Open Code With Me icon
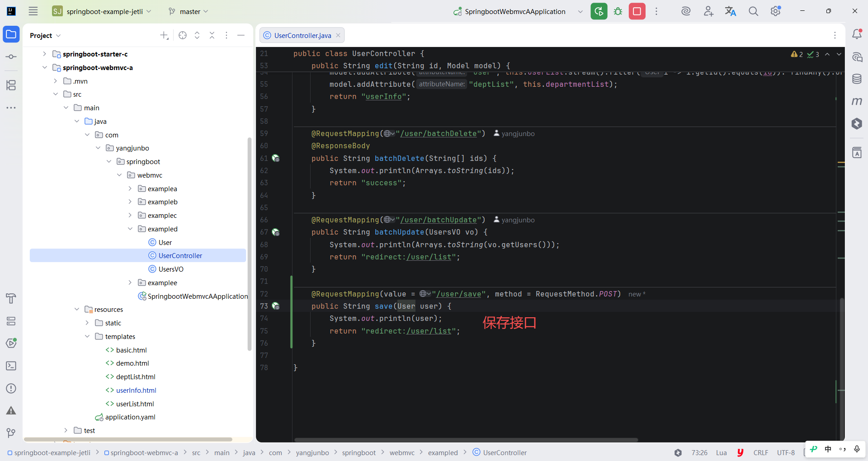Viewport: 868px width, 461px height. pyautogui.click(x=708, y=11)
